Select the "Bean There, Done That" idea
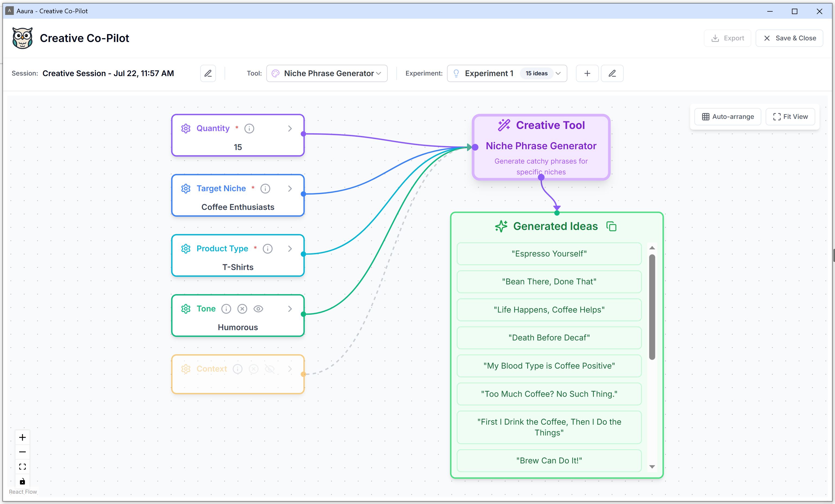The height and width of the screenshot is (504, 835). click(x=549, y=282)
